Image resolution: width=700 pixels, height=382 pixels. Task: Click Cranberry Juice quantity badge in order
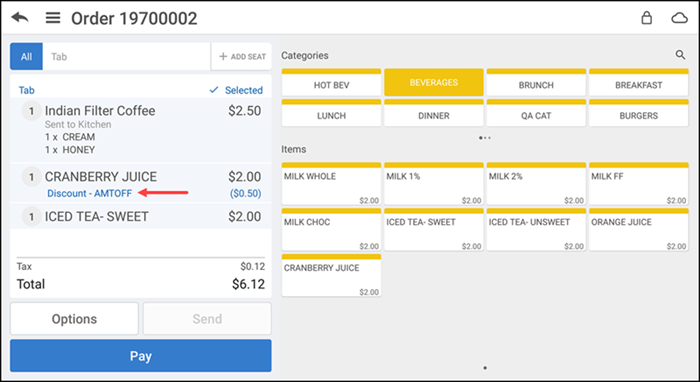click(31, 177)
